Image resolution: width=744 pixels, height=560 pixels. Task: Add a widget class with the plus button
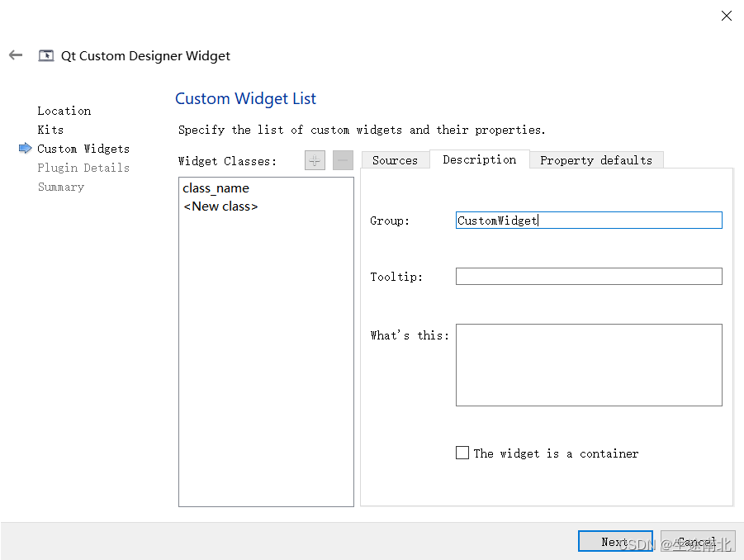click(x=315, y=160)
